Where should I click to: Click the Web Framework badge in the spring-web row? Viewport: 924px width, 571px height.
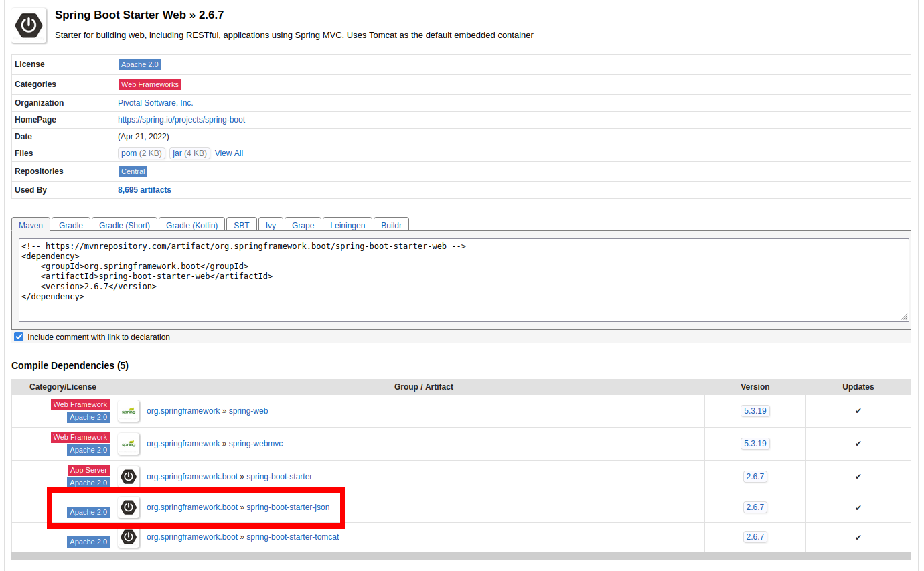[x=80, y=404]
